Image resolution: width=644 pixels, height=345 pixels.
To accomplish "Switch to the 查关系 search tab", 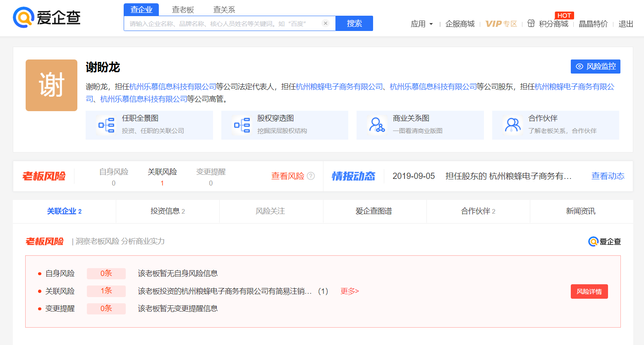I will click(x=224, y=10).
